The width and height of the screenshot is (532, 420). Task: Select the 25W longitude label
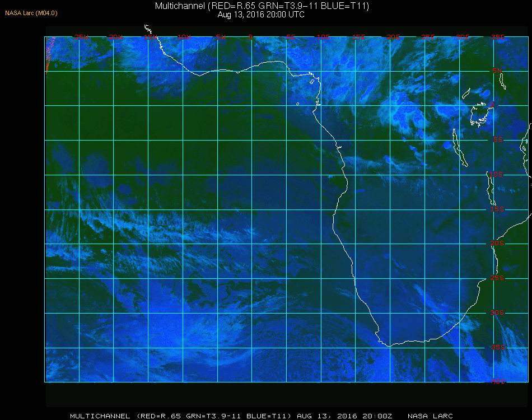(82, 37)
